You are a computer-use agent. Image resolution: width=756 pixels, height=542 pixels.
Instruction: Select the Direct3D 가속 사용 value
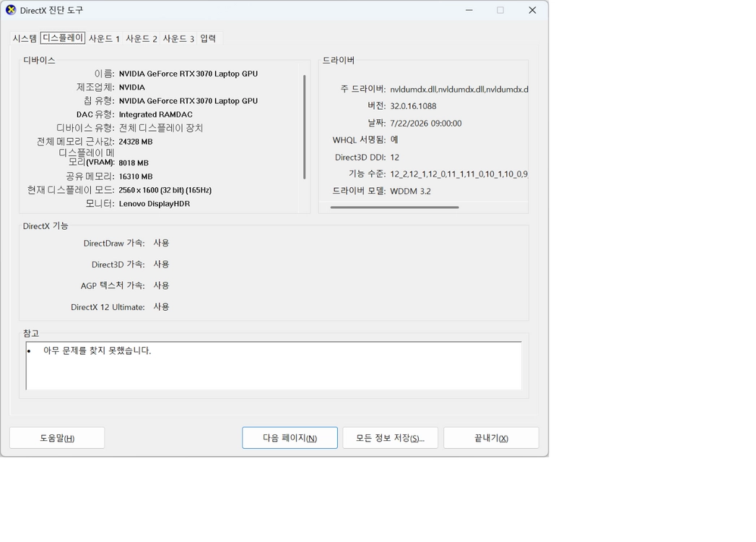click(161, 264)
